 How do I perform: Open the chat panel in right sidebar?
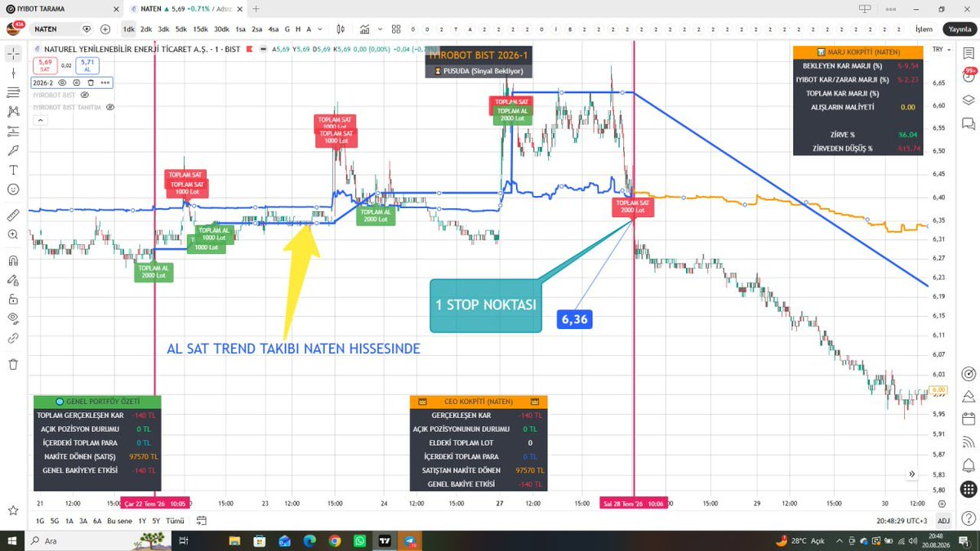click(969, 124)
